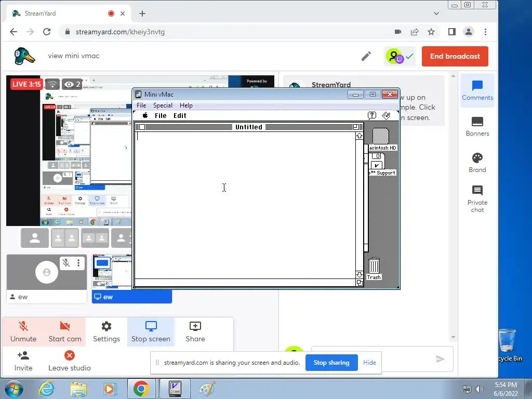Click inside the Untitled text area
532x399 pixels.
pos(245,205)
